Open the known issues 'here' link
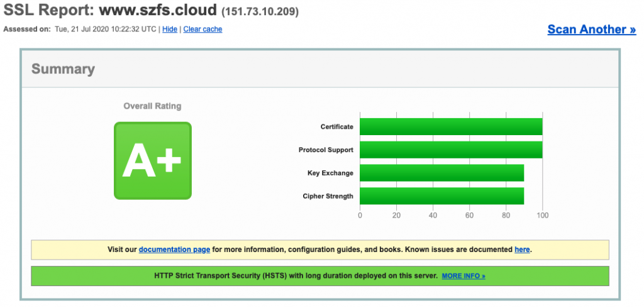 pos(522,250)
